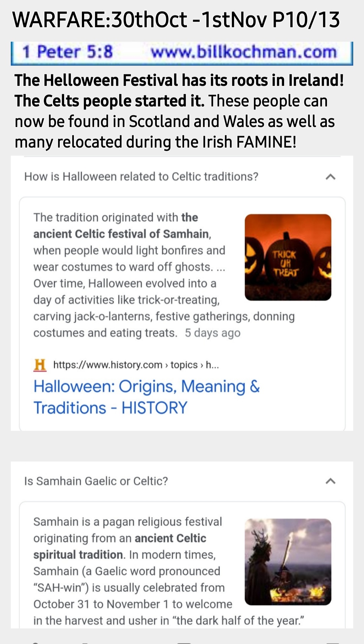Open the 'Halloween: Origins, Meaning & Traditions' link
This screenshot has width=364, height=644.
pos(146,397)
